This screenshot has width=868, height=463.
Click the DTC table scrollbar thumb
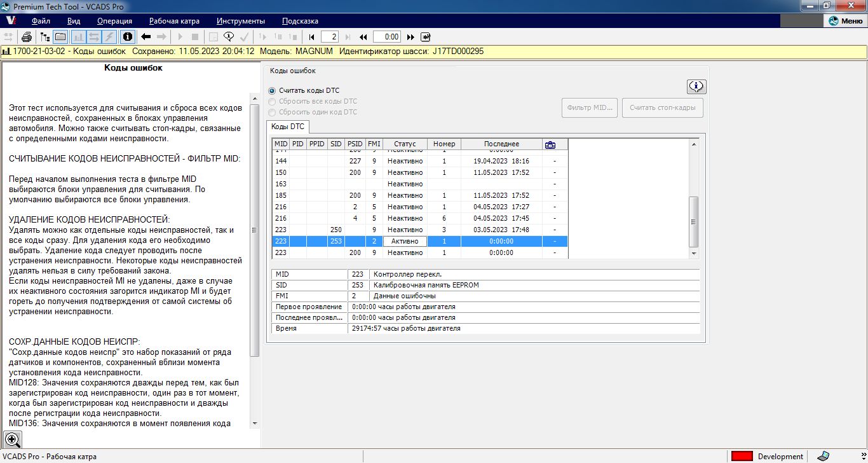click(694, 222)
